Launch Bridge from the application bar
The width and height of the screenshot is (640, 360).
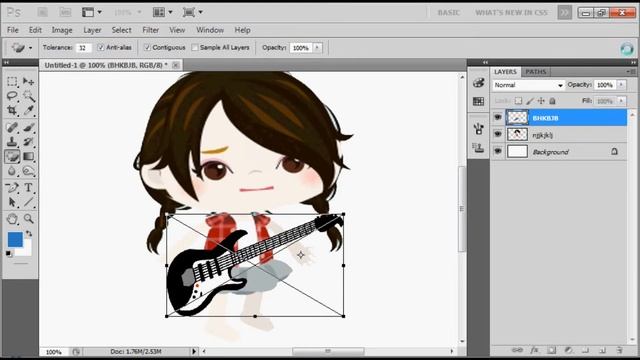(x=42, y=12)
